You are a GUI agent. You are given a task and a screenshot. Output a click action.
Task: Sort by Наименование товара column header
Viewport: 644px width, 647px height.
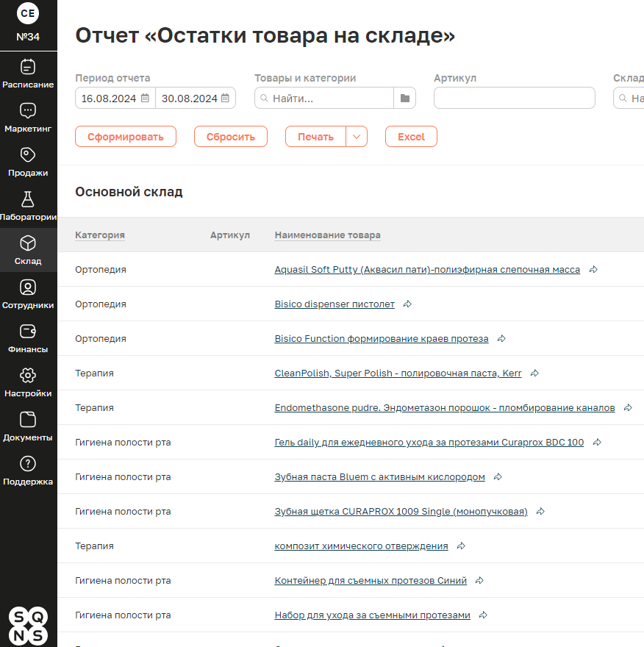[328, 235]
